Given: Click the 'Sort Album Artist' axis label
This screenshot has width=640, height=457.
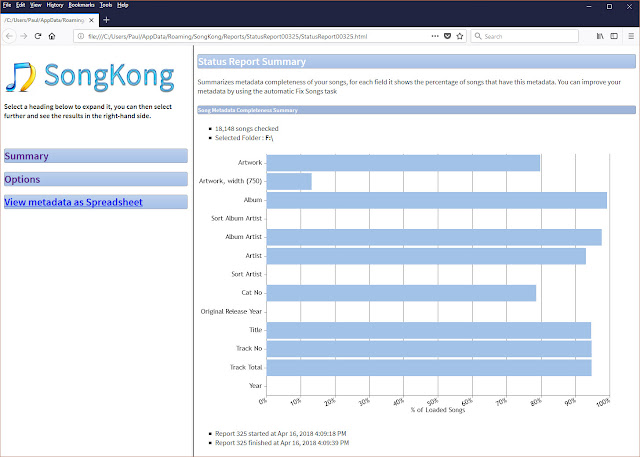Looking at the screenshot, I should coord(236,218).
